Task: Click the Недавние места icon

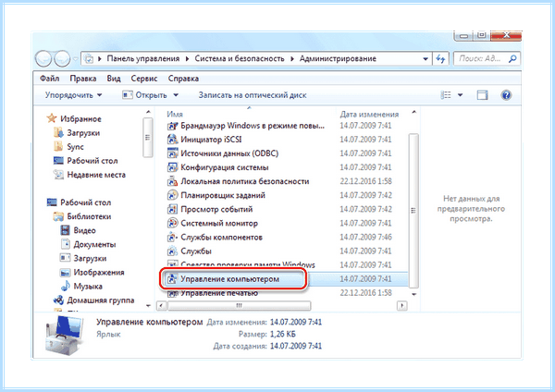Action: coord(58,175)
